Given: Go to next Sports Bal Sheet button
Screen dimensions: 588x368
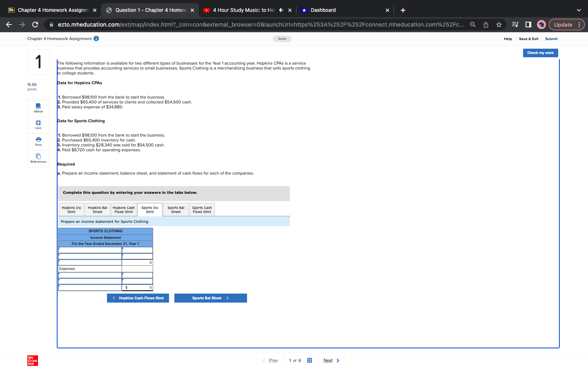Looking at the screenshot, I should (x=211, y=298).
